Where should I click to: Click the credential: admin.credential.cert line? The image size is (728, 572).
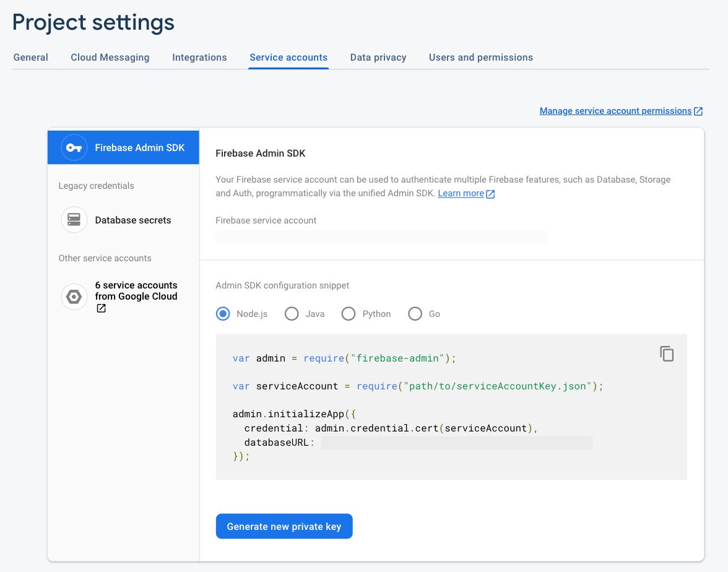pyautogui.click(x=391, y=428)
